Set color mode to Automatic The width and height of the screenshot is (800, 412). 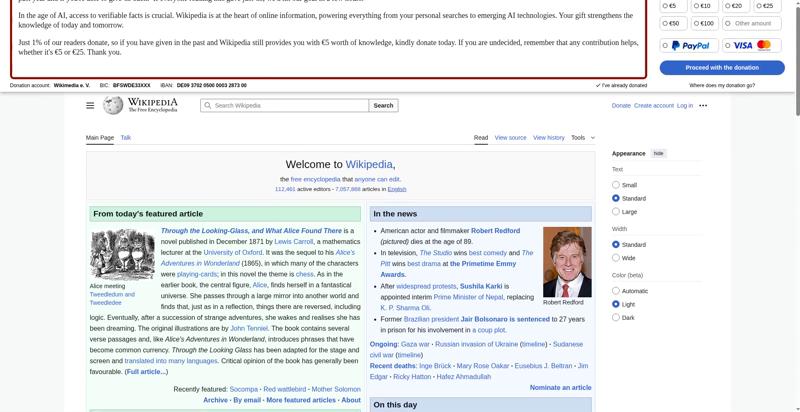tap(616, 291)
